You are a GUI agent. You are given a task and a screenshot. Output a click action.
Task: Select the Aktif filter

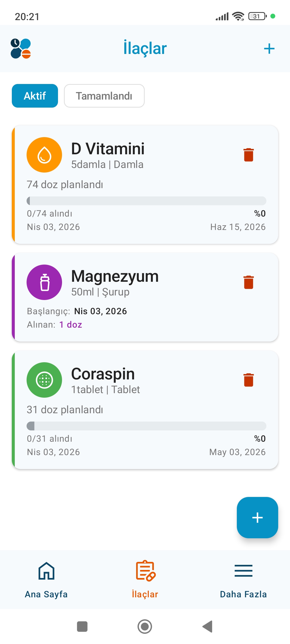click(35, 96)
